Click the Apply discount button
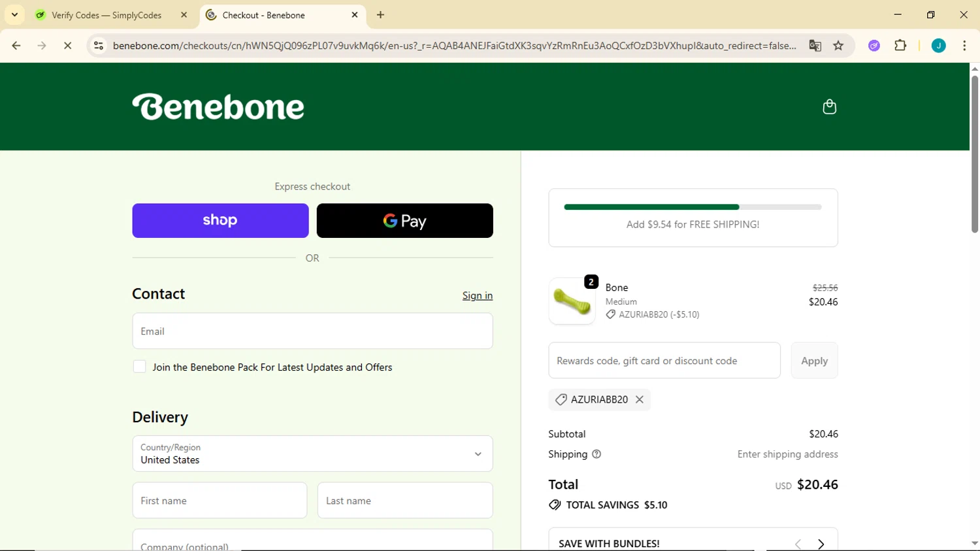This screenshot has height=551, width=980. [x=814, y=360]
